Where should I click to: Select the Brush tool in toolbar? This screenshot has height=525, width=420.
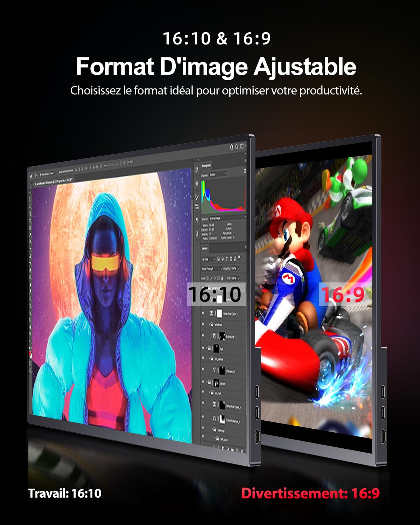coord(30,249)
